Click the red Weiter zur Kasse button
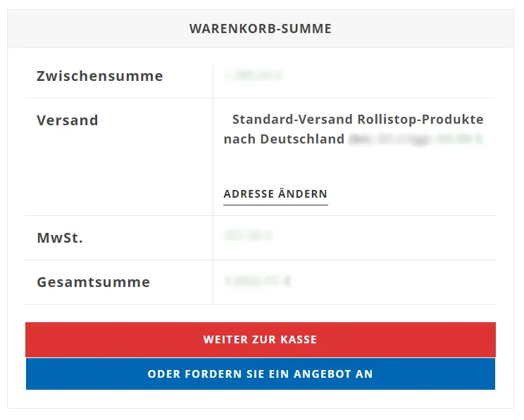The height and width of the screenshot is (420, 524). tap(260, 339)
